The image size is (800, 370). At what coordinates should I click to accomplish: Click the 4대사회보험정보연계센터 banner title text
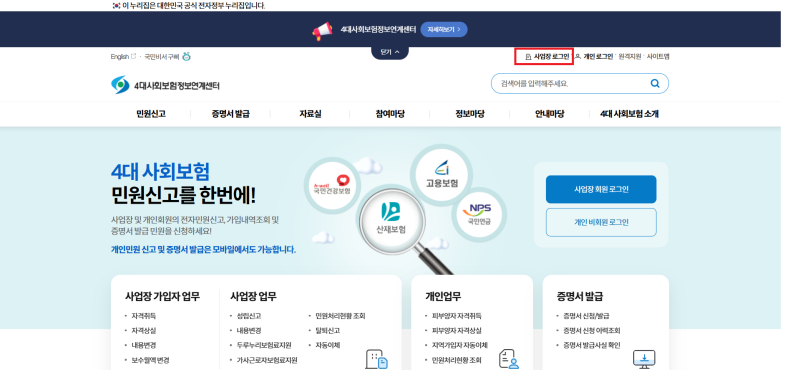click(378, 30)
